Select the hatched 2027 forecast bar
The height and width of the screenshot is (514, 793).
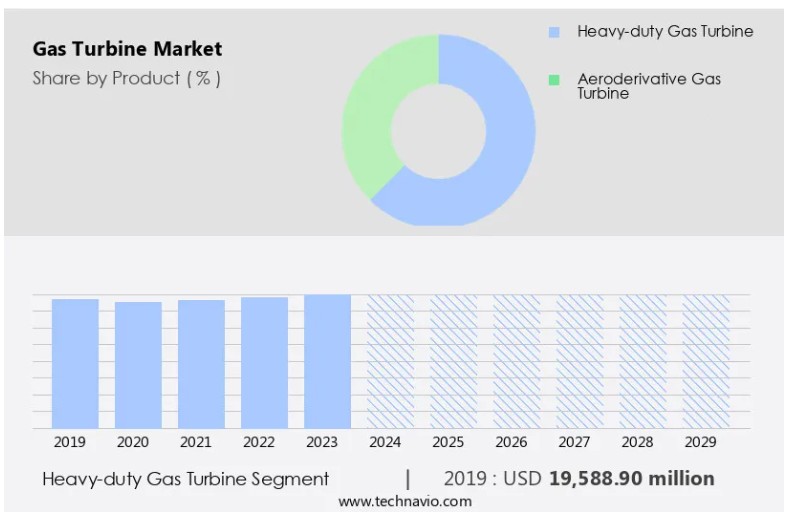click(579, 361)
